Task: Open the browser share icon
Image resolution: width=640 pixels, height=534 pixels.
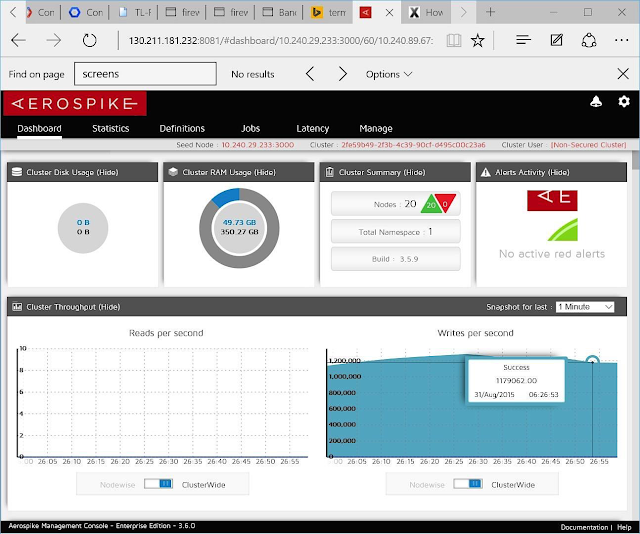Action: coord(589,40)
